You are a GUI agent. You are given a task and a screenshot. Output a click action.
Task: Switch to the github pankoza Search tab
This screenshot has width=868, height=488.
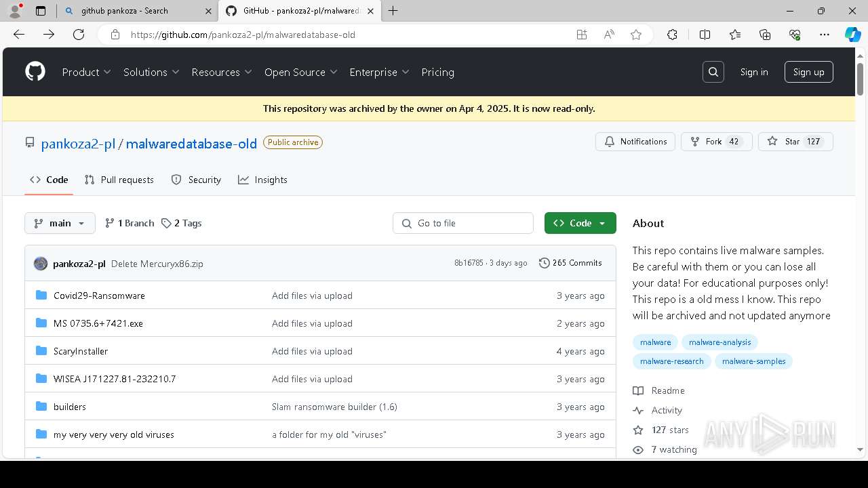137,11
